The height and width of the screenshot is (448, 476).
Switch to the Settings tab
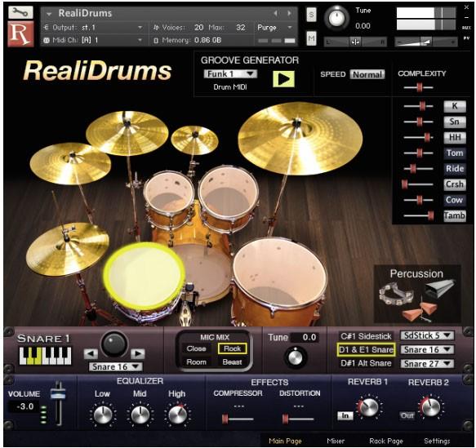437,441
